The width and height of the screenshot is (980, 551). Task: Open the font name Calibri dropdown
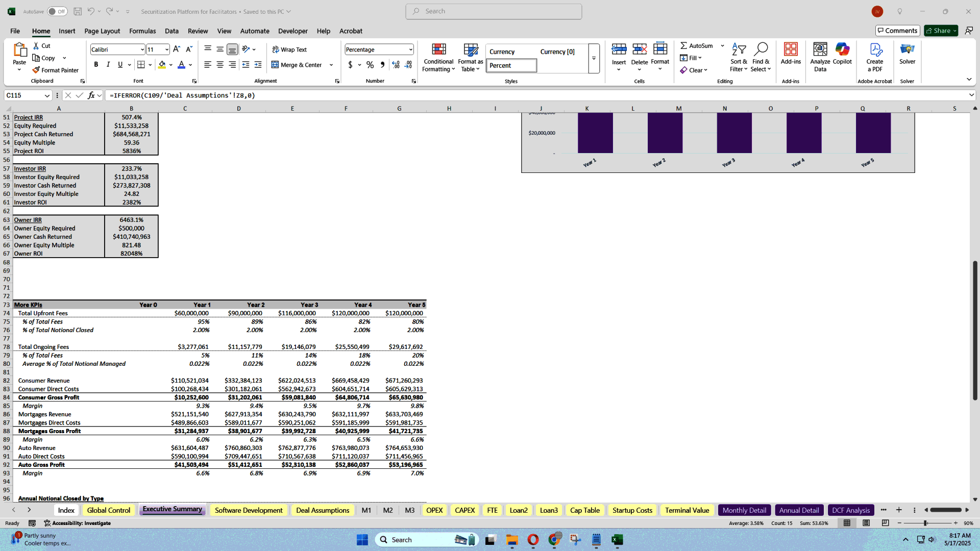tap(142, 49)
